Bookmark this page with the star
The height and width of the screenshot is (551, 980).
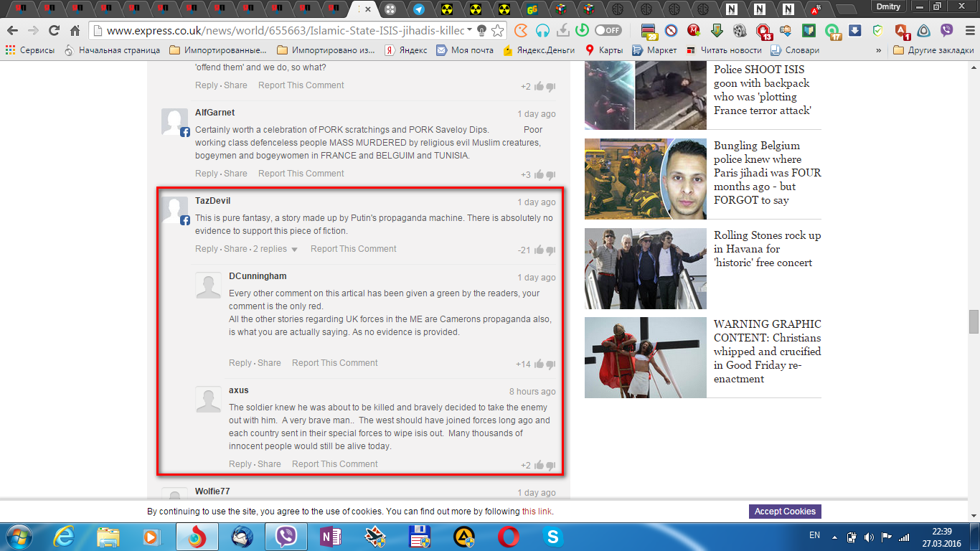click(x=497, y=31)
